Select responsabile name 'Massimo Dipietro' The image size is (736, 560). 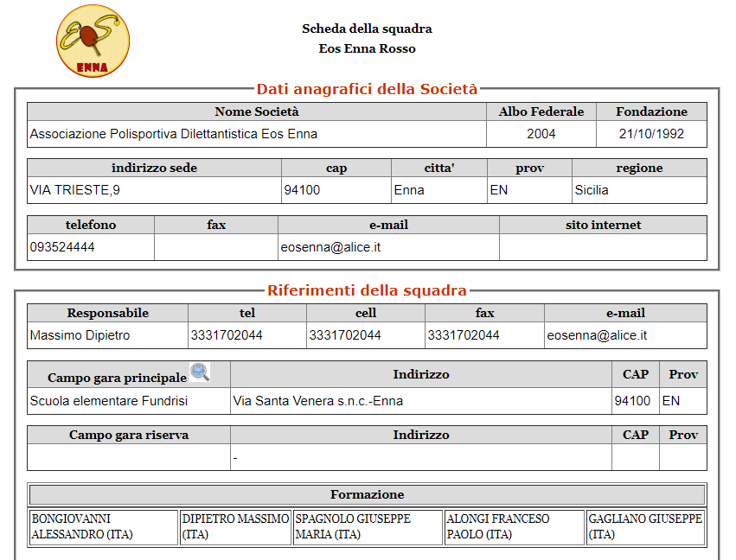tap(80, 335)
